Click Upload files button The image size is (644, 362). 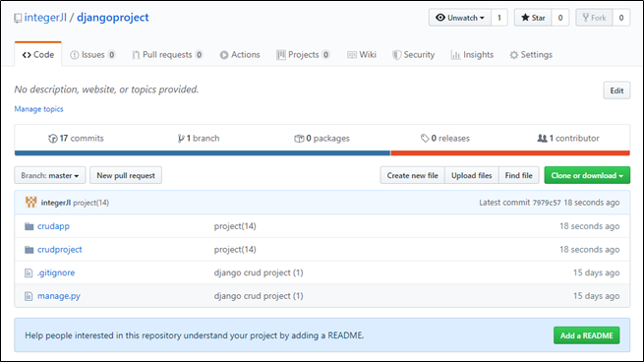point(472,175)
